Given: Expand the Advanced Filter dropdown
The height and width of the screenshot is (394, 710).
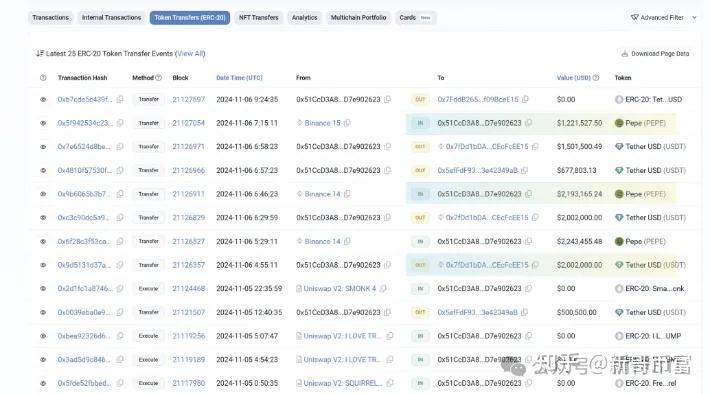Looking at the screenshot, I should 664,18.
